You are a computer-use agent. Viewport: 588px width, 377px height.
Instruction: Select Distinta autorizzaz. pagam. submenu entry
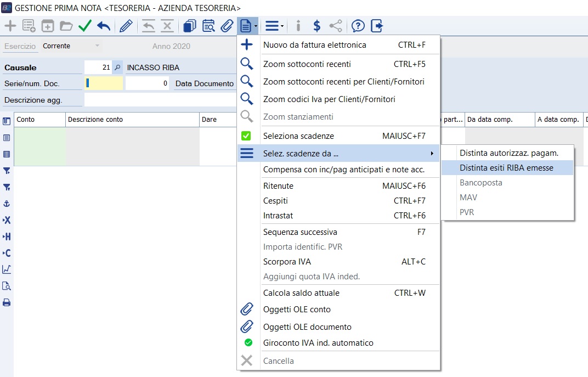[x=508, y=153]
